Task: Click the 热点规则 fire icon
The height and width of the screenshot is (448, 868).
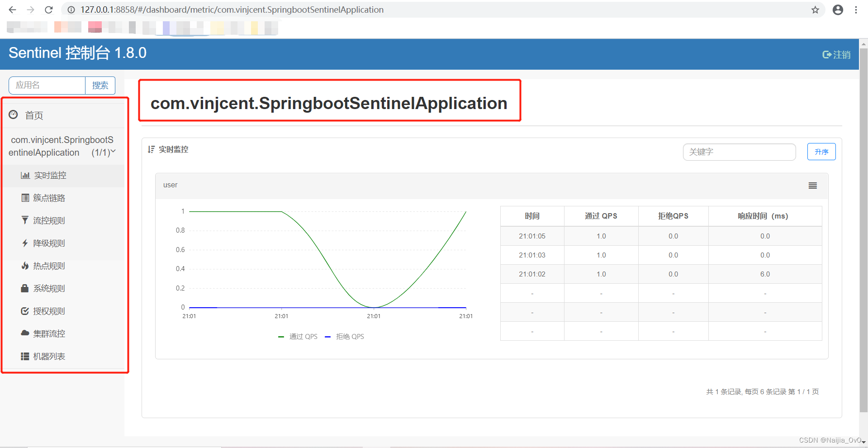Action: click(25, 266)
